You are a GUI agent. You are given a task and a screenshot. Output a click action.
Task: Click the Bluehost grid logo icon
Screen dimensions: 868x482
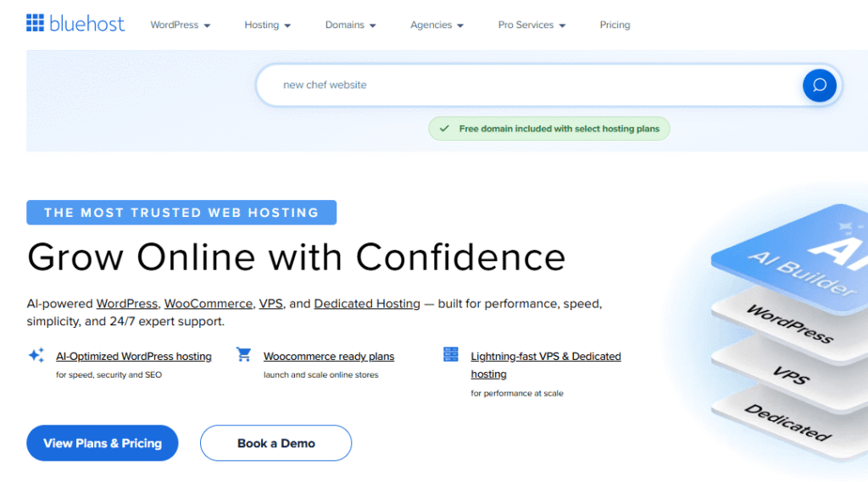pos(35,23)
